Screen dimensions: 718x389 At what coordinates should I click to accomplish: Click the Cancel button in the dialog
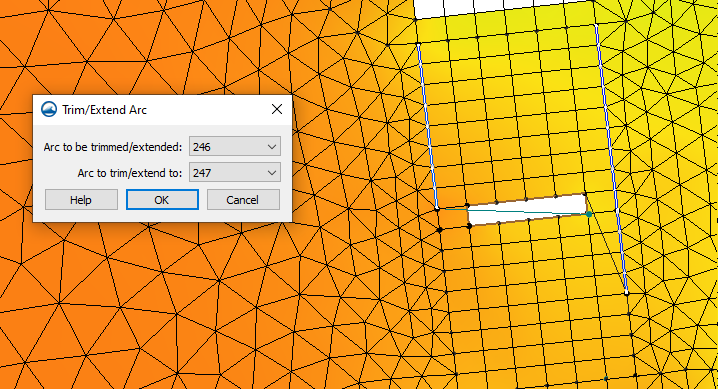[x=243, y=200]
